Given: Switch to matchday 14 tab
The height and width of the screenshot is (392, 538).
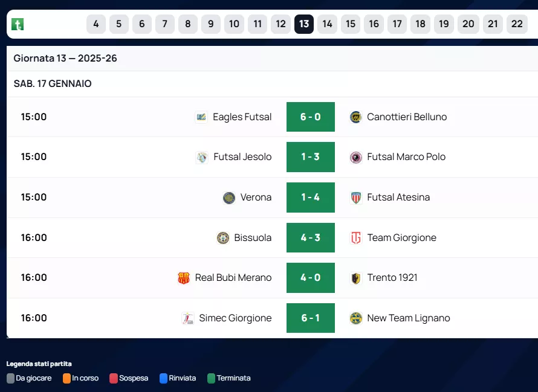Looking at the screenshot, I should coord(327,24).
